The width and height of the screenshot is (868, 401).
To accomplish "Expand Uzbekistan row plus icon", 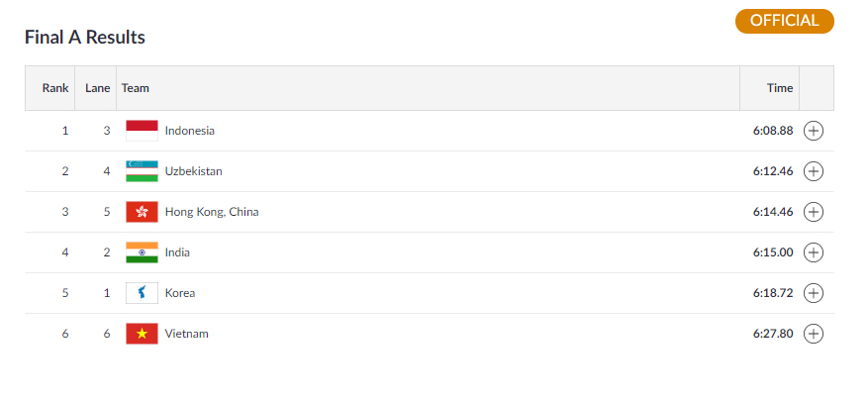I will pyautogui.click(x=814, y=171).
